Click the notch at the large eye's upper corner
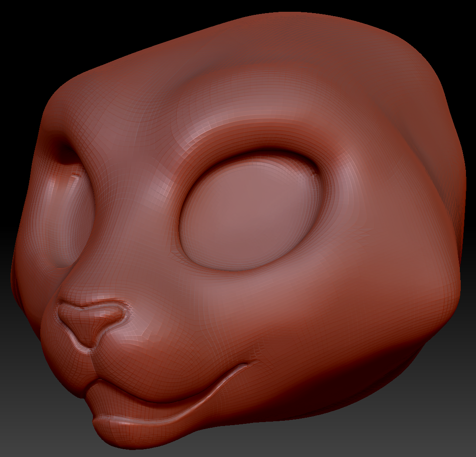The width and height of the screenshot is (476, 457). [314, 173]
